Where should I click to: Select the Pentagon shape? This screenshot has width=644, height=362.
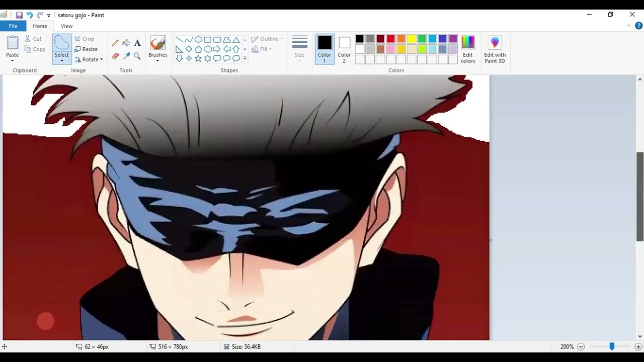tap(198, 49)
